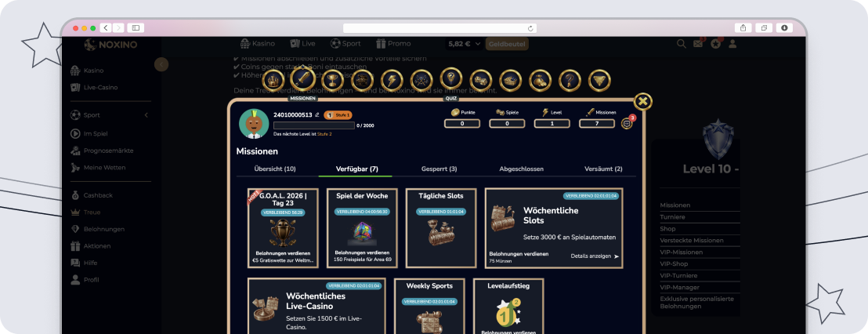
Task: Open the Übersicht (10) tab
Action: tap(274, 169)
